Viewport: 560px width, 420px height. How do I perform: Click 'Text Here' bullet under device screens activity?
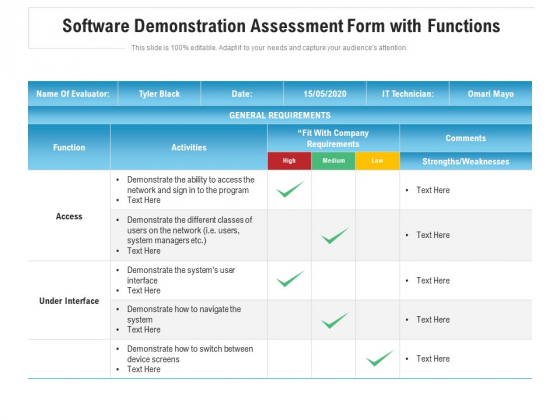[144, 369]
